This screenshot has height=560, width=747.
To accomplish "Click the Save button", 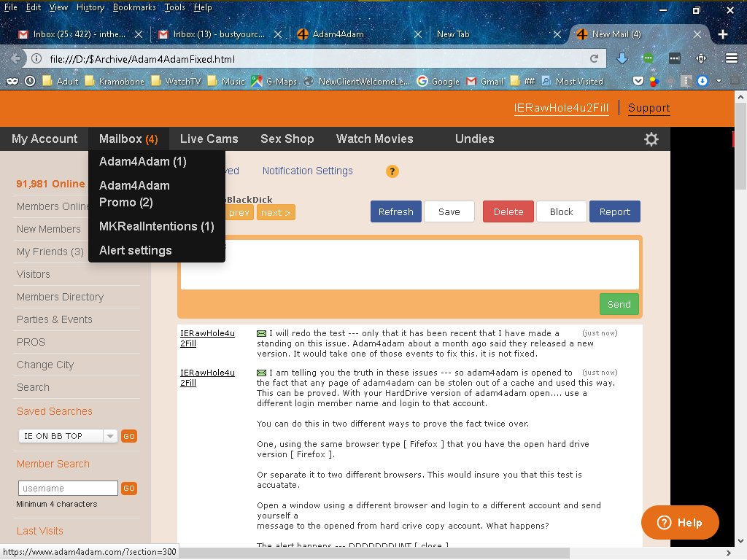I will [x=449, y=212].
